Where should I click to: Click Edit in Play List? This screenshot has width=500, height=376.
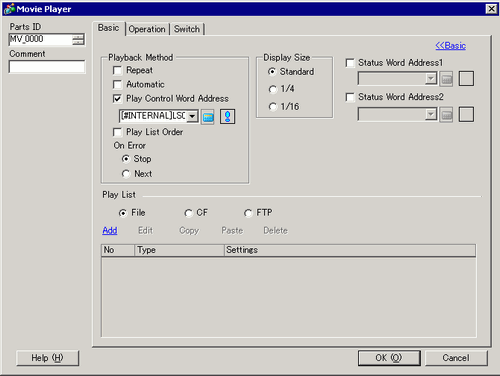coord(145,231)
